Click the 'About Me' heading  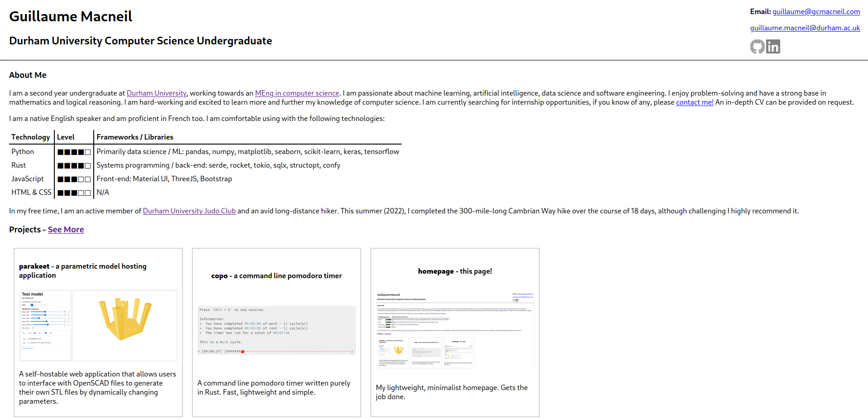point(28,75)
